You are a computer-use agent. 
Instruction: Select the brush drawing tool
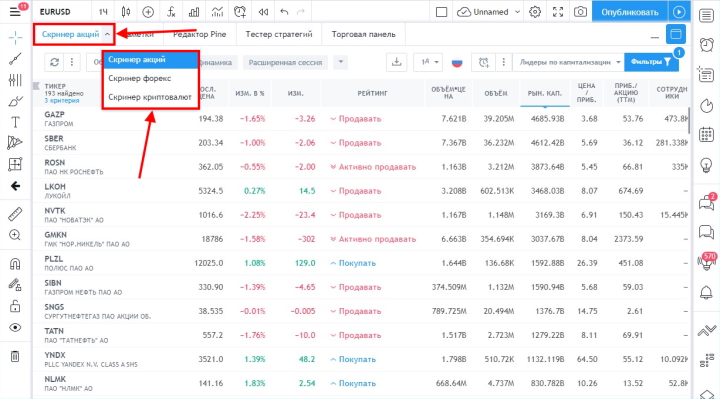pyautogui.click(x=15, y=101)
